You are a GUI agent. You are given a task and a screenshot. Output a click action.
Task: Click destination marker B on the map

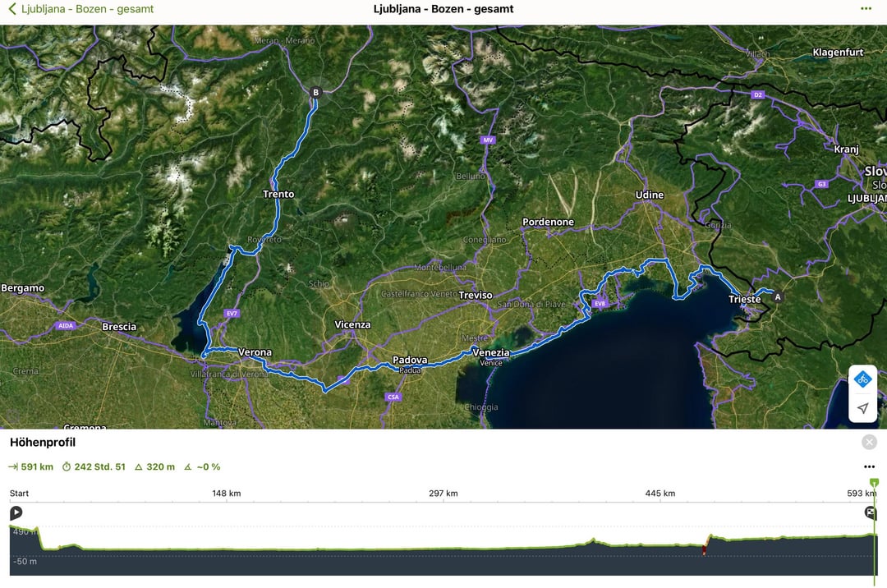pyautogui.click(x=315, y=93)
